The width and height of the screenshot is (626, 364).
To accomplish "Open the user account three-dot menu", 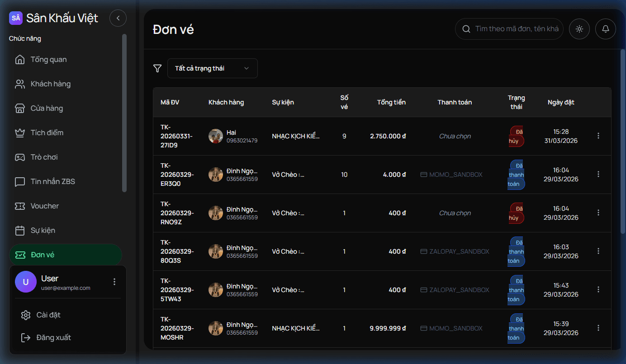I will 114,282.
